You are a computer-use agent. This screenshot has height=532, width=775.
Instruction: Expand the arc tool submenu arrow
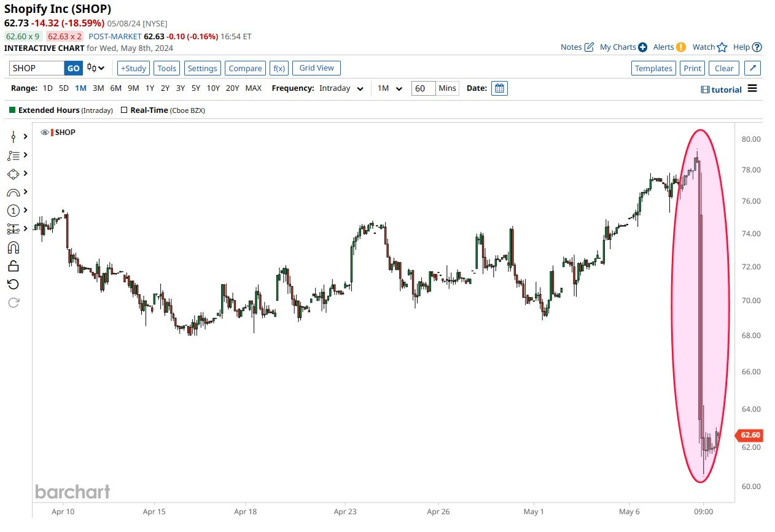point(26,192)
